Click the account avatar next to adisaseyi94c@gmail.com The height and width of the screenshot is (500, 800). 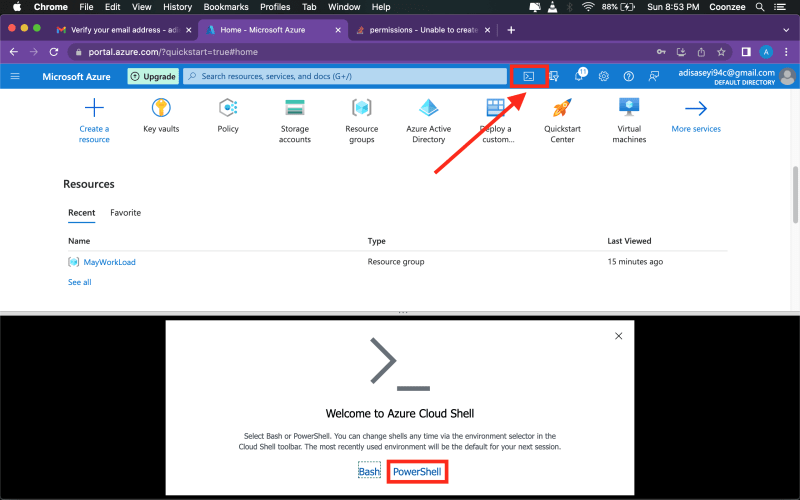(787, 77)
